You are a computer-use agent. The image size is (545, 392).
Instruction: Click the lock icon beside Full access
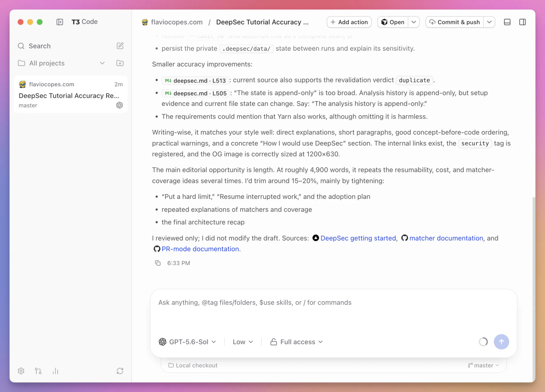(273, 342)
